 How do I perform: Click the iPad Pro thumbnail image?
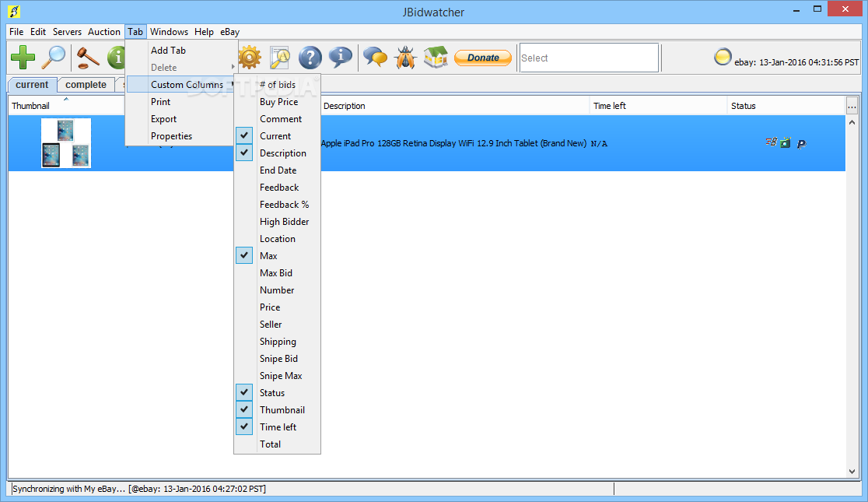(x=66, y=143)
